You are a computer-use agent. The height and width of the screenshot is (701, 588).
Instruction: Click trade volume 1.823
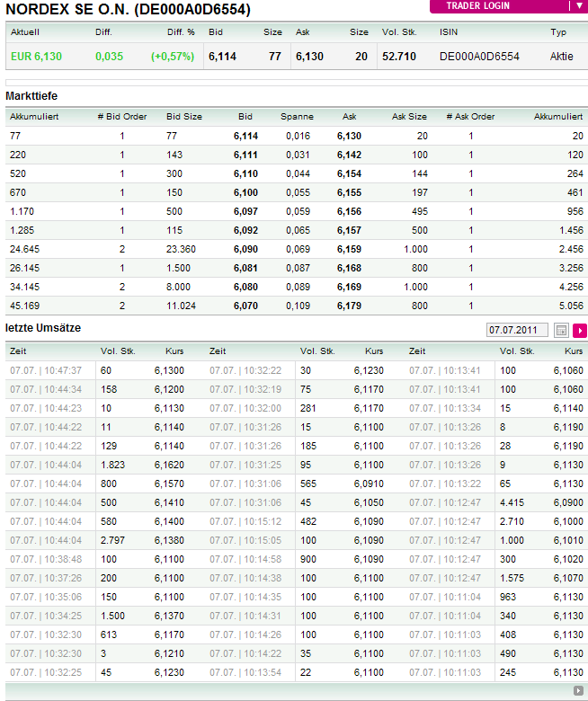112,465
